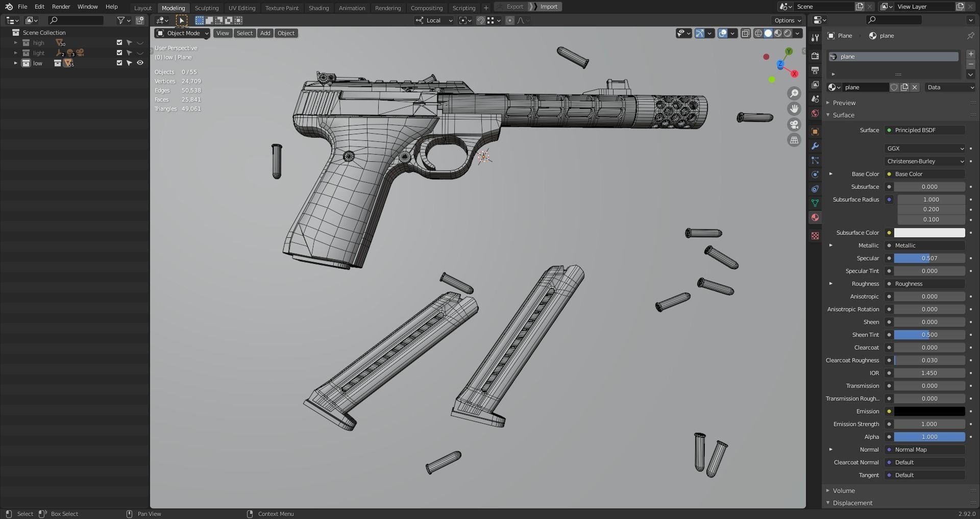
Task: Show hidden high collection in viewport
Action: (140, 43)
